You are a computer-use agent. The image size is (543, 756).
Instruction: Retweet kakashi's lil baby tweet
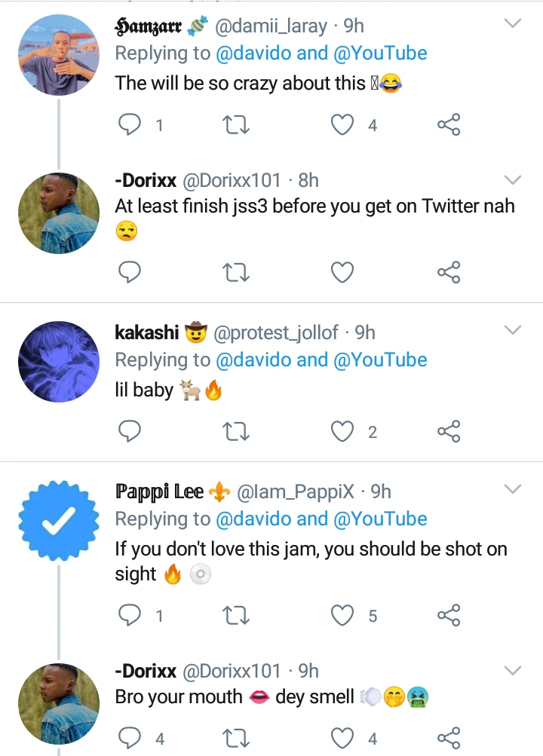pyautogui.click(x=237, y=431)
